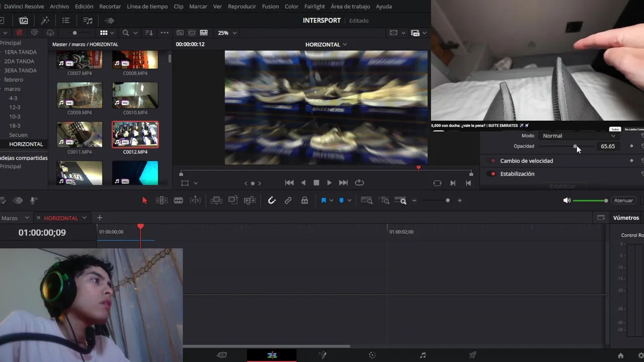The image size is (644, 362).
Task: Toggle the Position Lock padlock icon
Action: [x=304, y=201]
